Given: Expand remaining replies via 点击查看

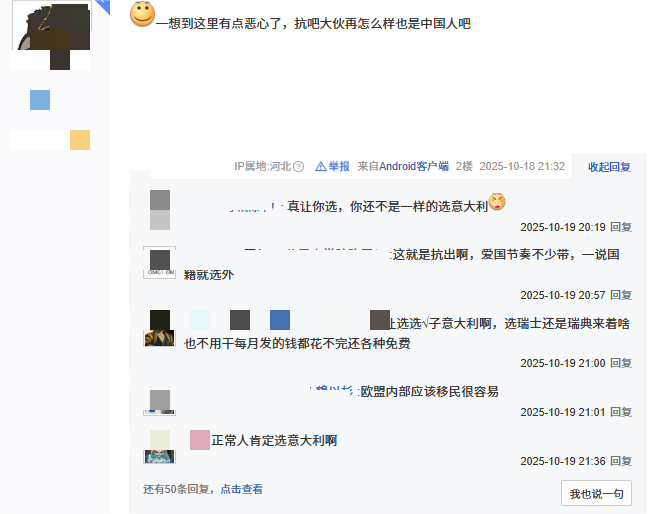Looking at the screenshot, I should pos(241,489).
